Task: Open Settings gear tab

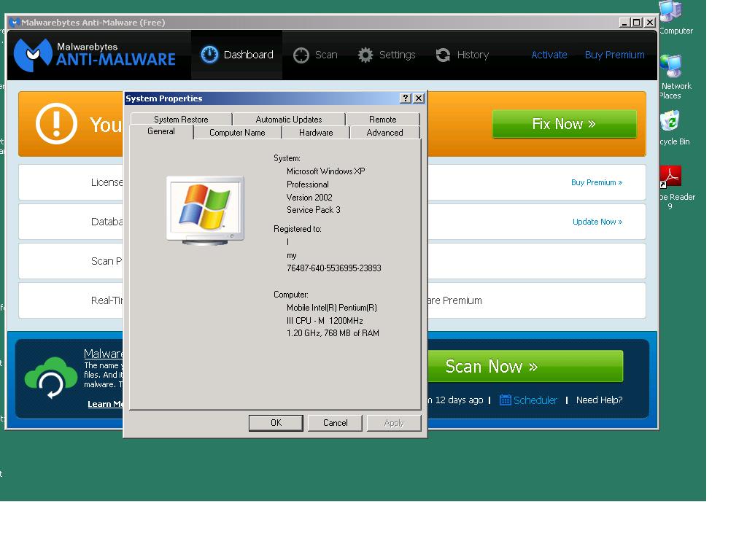Action: point(387,55)
